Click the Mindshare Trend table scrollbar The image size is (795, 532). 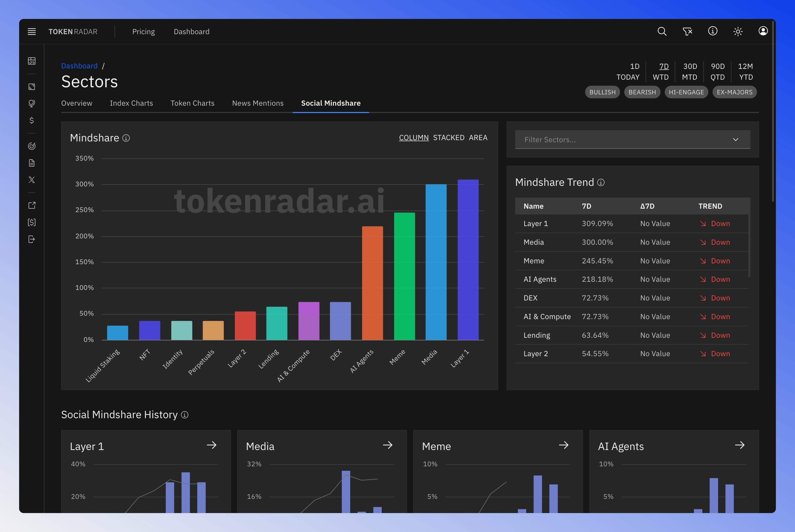click(749, 246)
